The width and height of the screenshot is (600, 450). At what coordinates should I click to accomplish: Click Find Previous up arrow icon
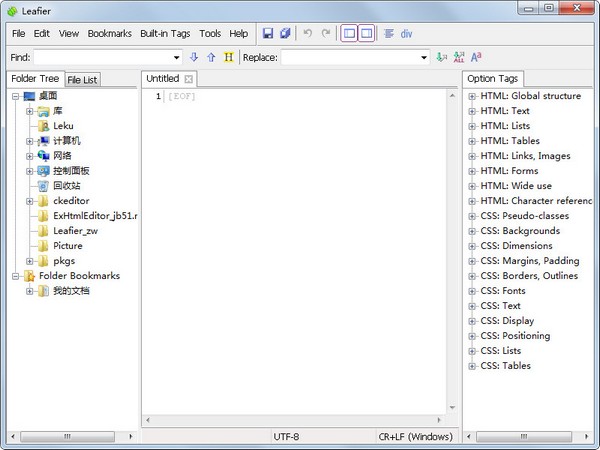point(211,57)
